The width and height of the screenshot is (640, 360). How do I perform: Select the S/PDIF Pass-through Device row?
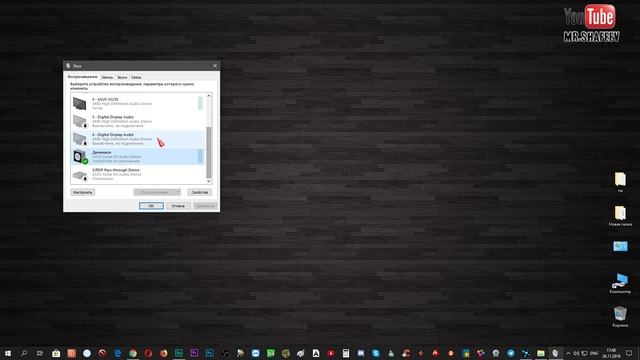[x=137, y=174]
